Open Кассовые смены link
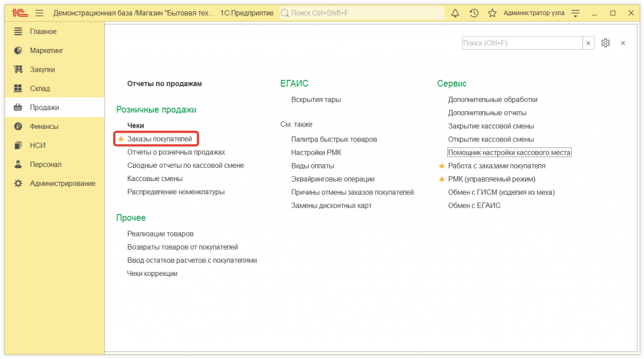The image size is (644, 359). pos(155,179)
